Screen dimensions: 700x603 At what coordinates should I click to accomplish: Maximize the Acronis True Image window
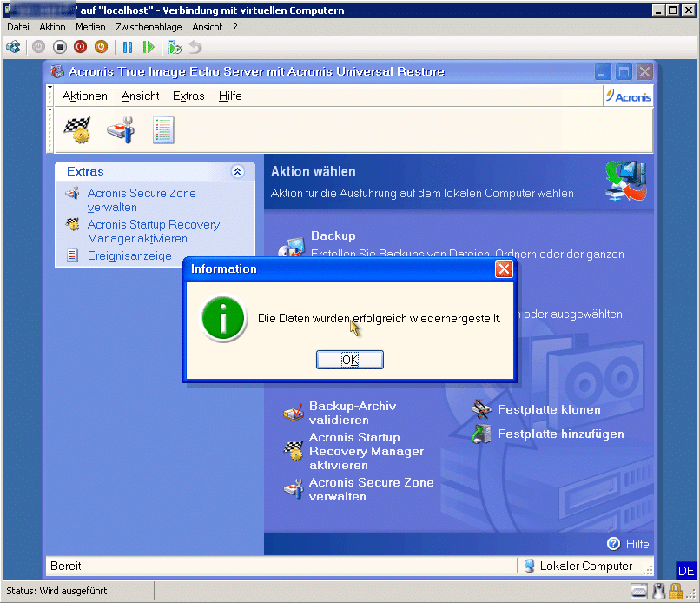[624, 71]
